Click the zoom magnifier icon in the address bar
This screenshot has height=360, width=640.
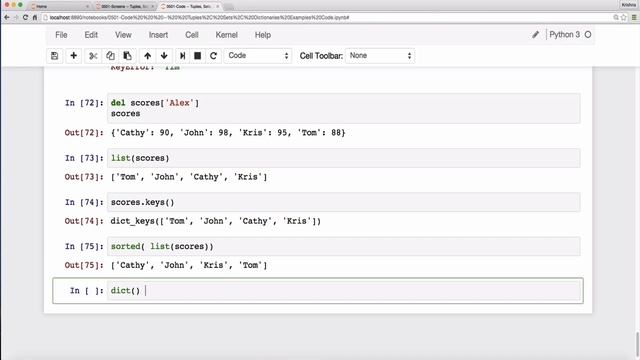pyautogui.click(x=616, y=18)
